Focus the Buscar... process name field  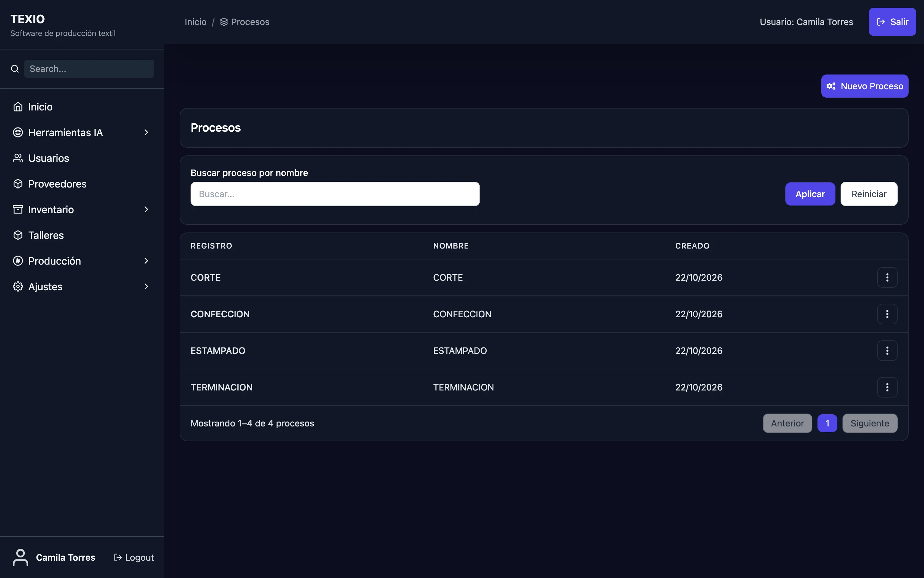335,194
